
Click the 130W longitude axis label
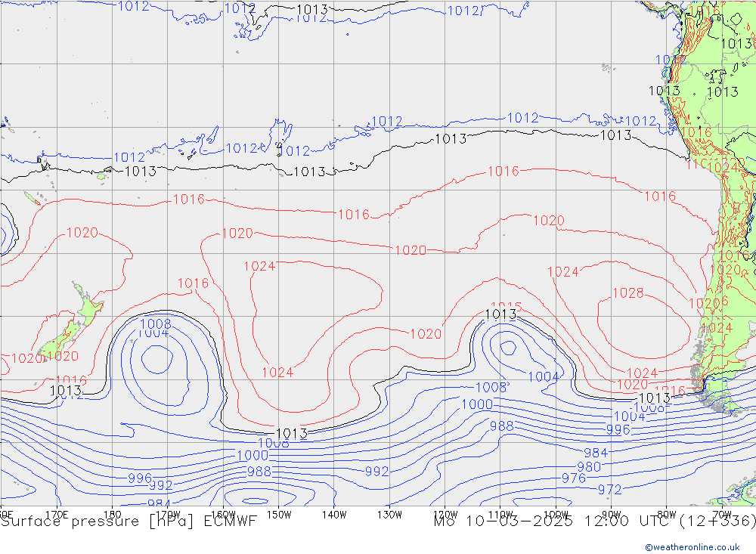(x=389, y=515)
